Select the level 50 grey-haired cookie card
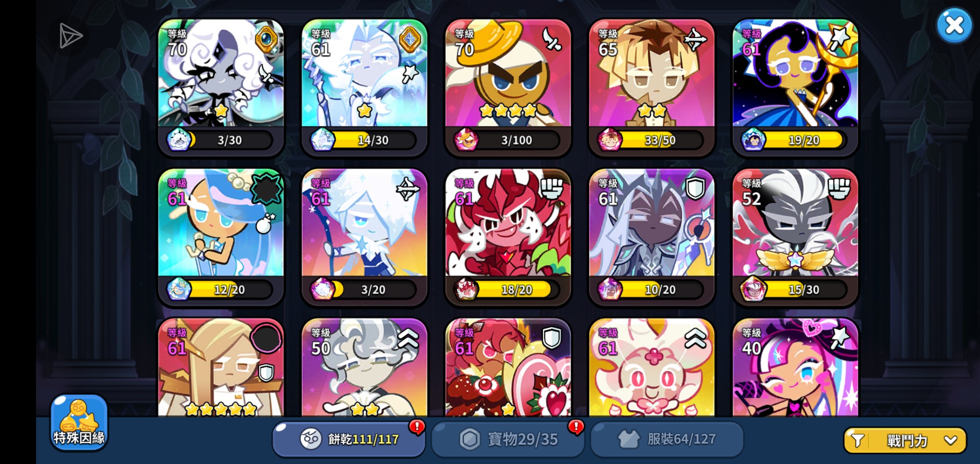The image size is (980, 464). coord(364,368)
